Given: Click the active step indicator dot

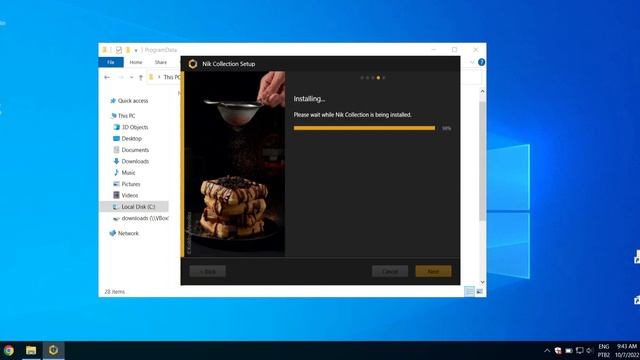Looking at the screenshot, I should click(x=378, y=78).
